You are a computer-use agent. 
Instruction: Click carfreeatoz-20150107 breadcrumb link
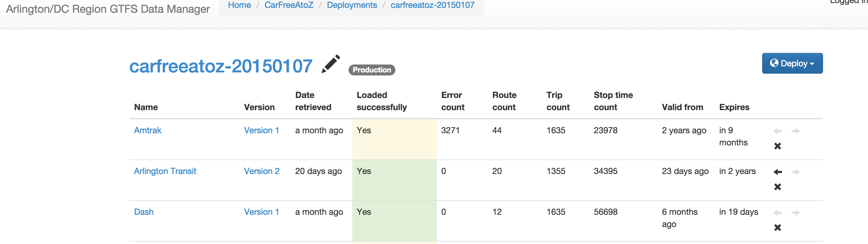click(432, 5)
